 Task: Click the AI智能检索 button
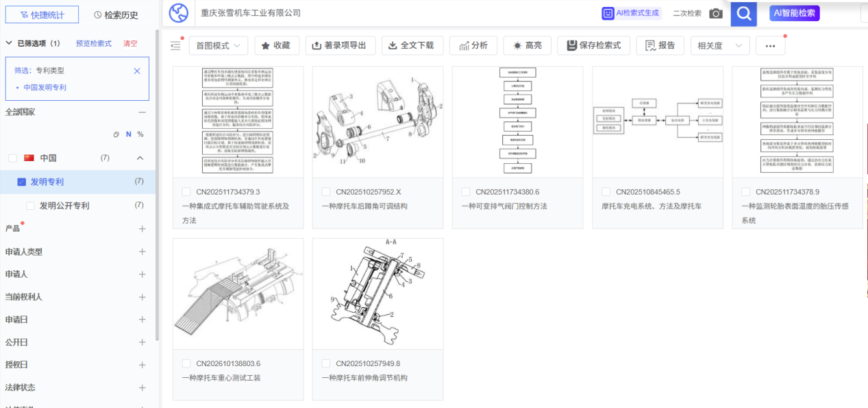(x=795, y=13)
